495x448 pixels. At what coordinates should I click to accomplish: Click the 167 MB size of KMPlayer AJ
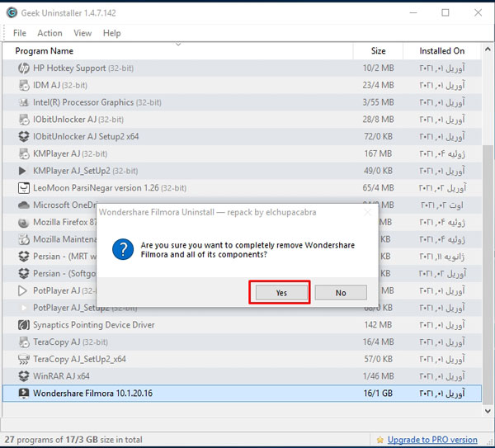(x=378, y=153)
